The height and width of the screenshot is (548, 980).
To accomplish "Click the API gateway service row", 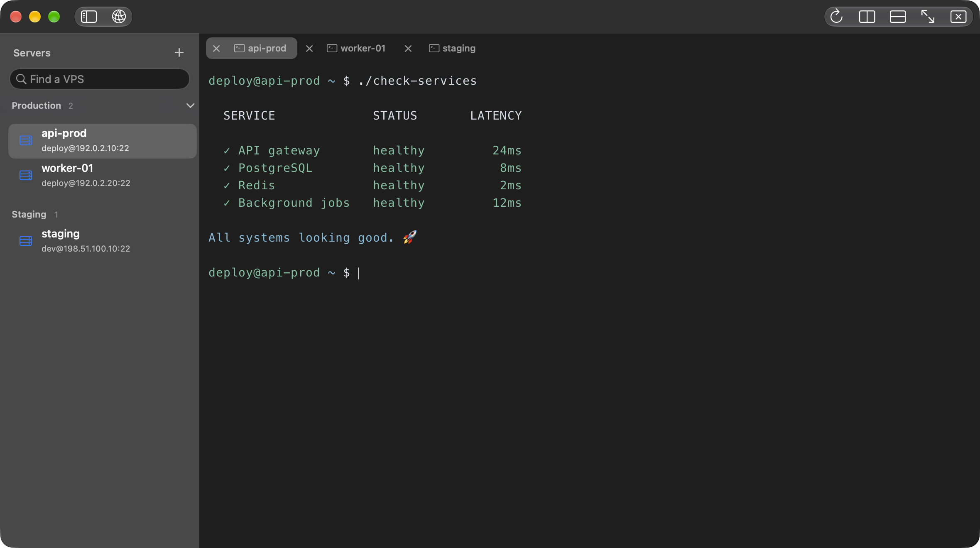I will tap(372, 150).
